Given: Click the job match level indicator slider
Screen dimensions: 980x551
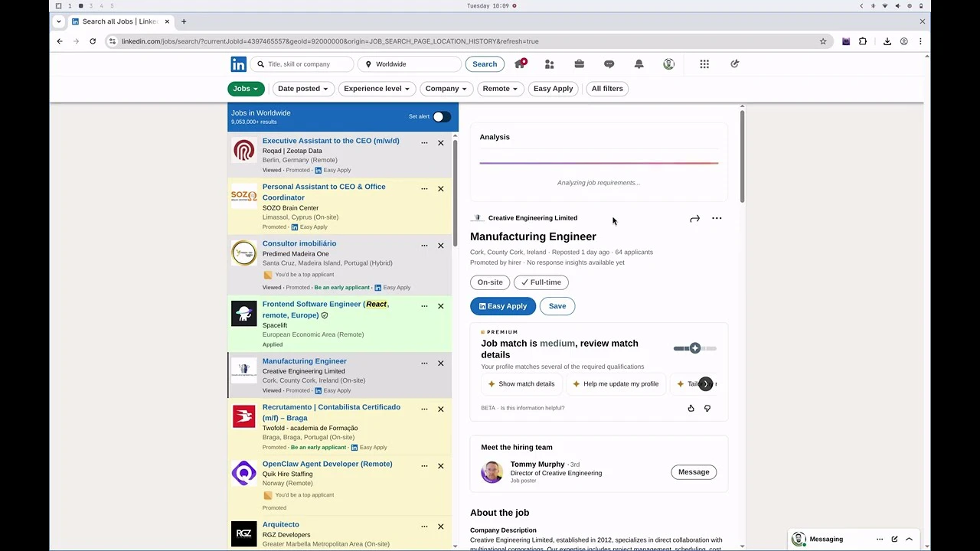Looking at the screenshot, I should tap(695, 348).
